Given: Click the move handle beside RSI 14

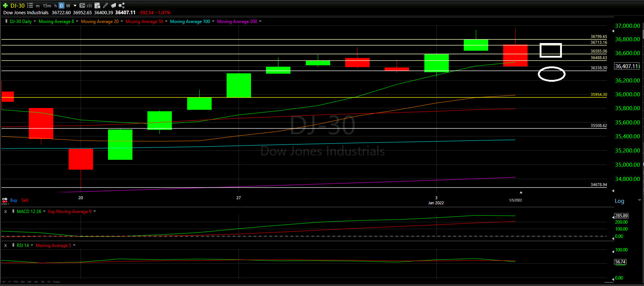Looking at the screenshot, I should 13,246.
